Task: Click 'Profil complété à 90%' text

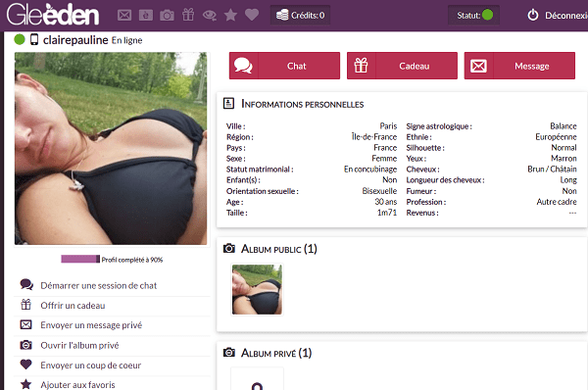Action: click(x=132, y=260)
